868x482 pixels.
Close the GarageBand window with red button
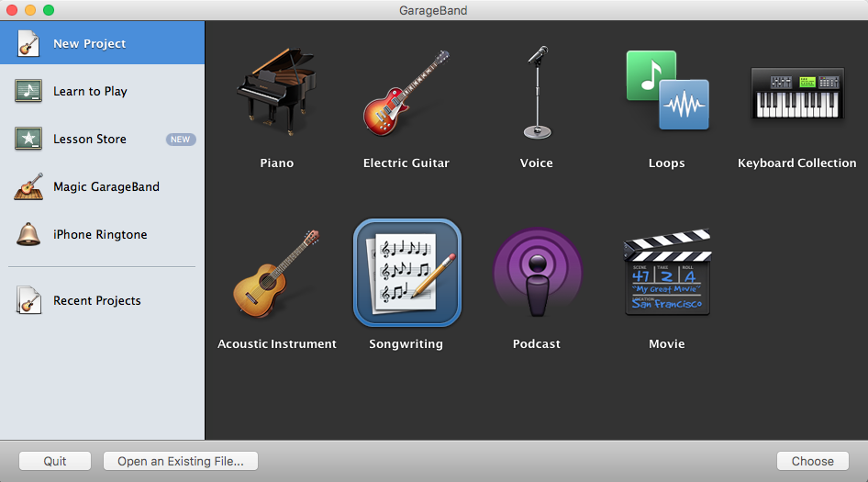12,10
